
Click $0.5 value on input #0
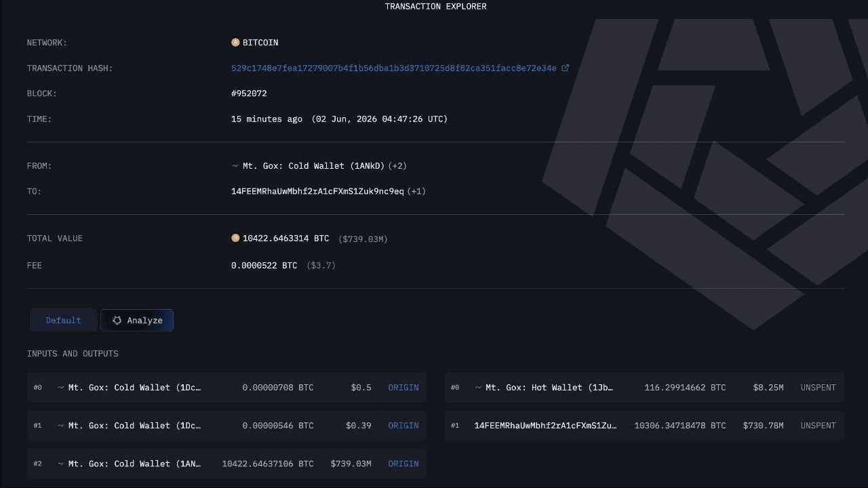361,388
